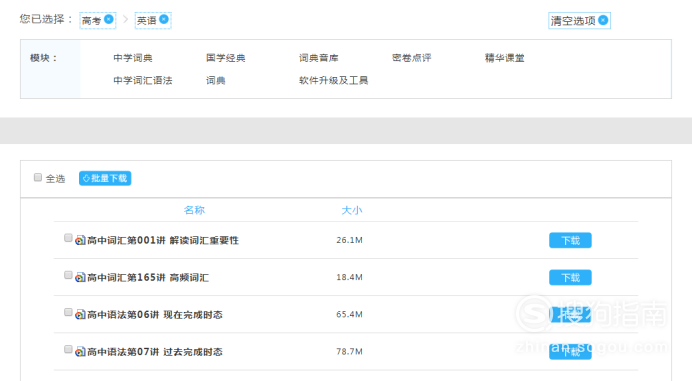Remove the 英语 filter via its x icon
692x381 pixels.
click(164, 19)
